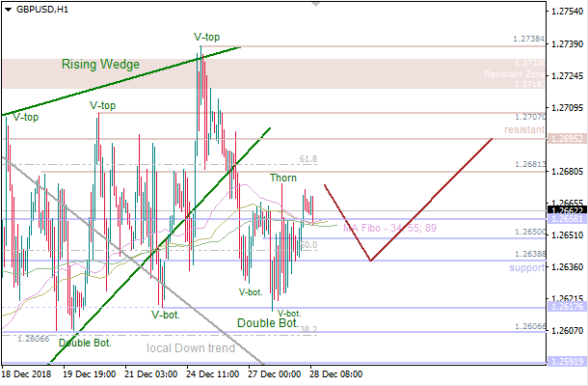Click the 1.26581 price tag on axis
588x386 pixels.
click(565, 219)
